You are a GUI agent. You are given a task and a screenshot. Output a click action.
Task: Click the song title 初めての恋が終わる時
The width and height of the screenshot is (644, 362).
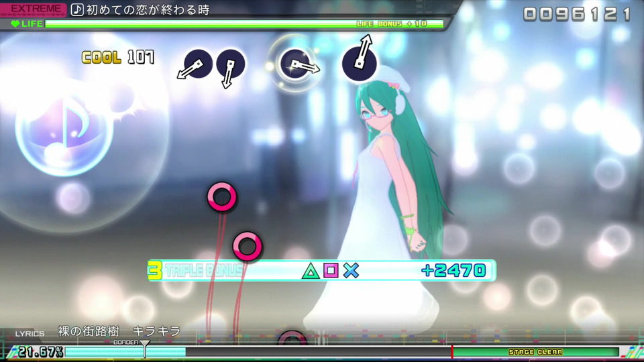tap(148, 9)
